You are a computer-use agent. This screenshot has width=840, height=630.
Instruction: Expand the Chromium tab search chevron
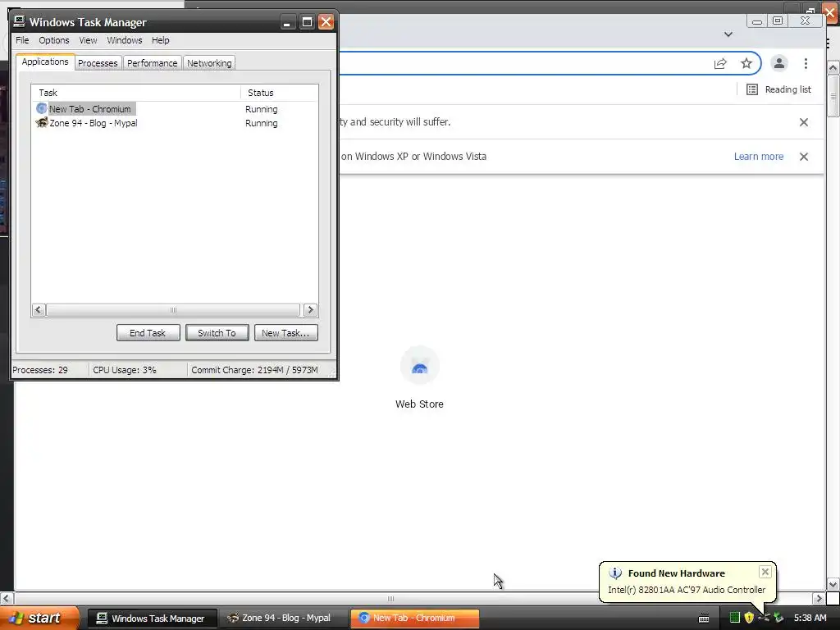coord(728,34)
